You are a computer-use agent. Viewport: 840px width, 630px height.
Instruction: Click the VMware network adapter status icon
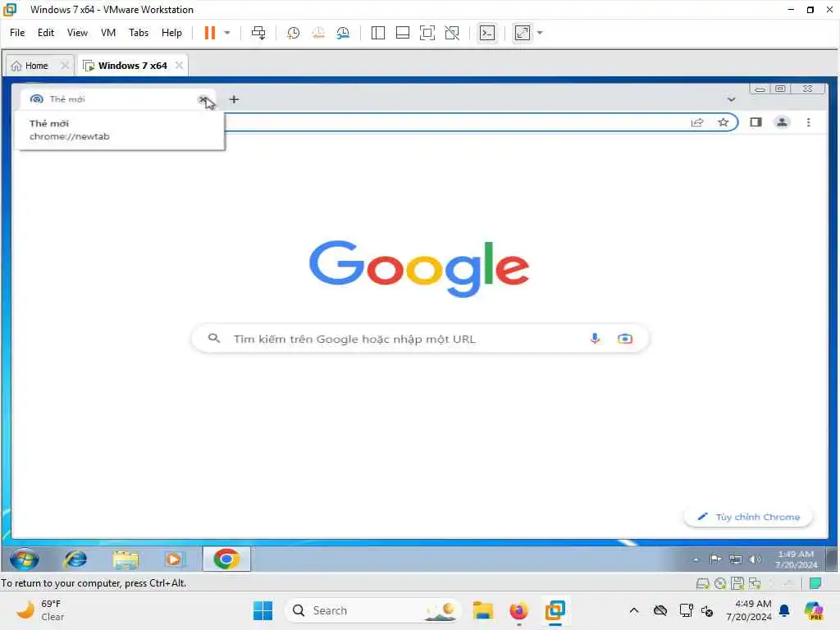coord(755,583)
